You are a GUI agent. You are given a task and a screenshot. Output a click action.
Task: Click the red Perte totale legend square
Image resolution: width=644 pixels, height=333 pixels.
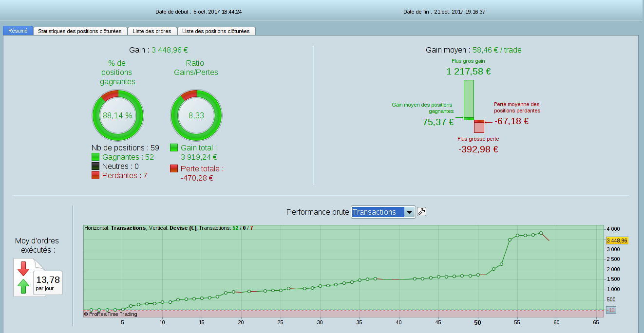coord(174,168)
